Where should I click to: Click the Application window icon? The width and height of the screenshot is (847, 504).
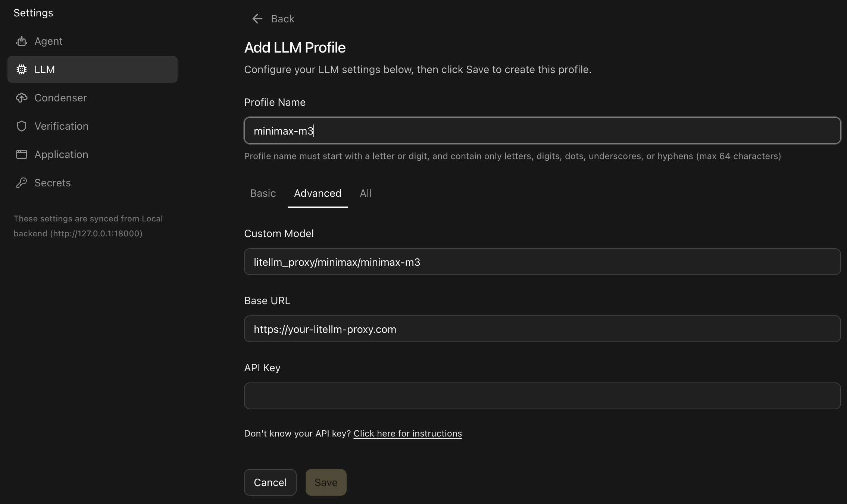click(x=22, y=154)
